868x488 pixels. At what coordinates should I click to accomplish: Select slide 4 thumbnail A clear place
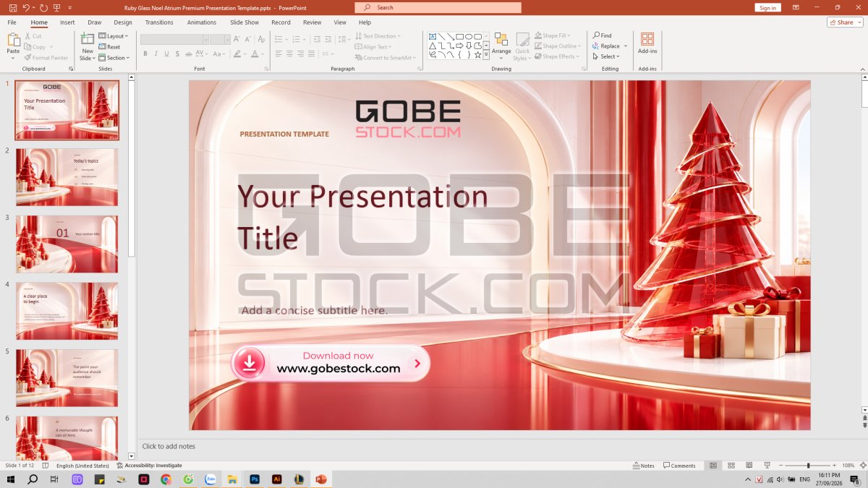point(67,312)
